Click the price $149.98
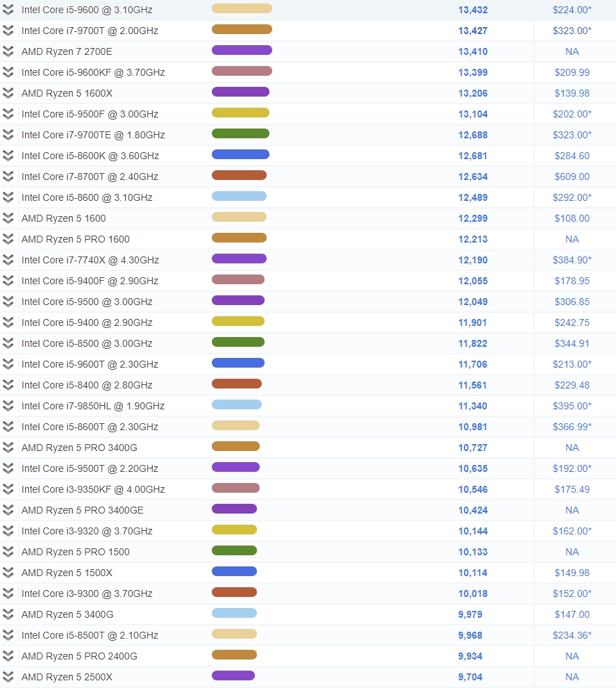 (x=572, y=573)
